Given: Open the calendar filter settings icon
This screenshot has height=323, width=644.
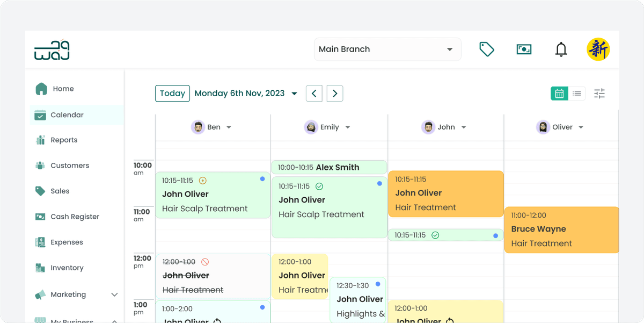Looking at the screenshot, I should click(599, 93).
